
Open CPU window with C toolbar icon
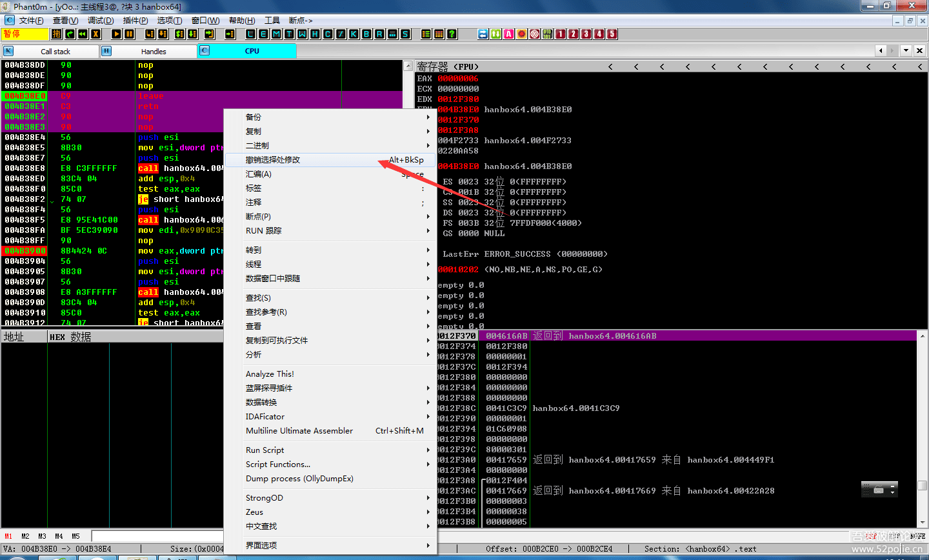pos(328,34)
